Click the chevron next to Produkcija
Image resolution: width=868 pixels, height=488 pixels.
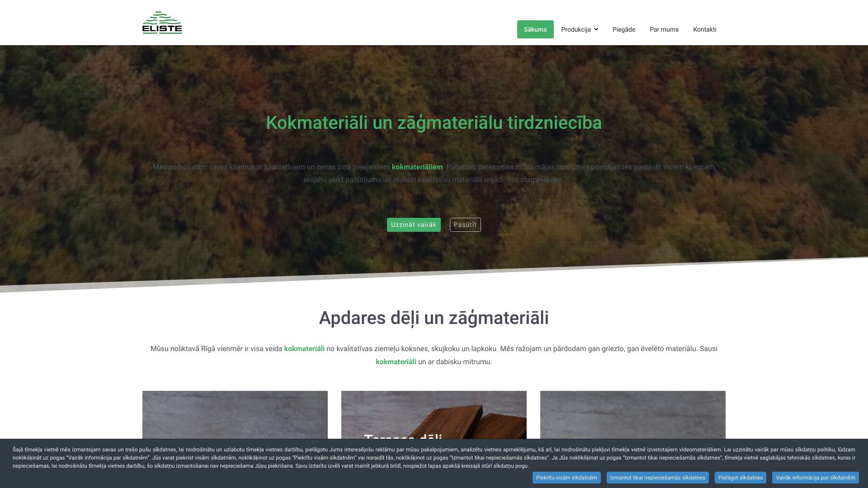(596, 29)
